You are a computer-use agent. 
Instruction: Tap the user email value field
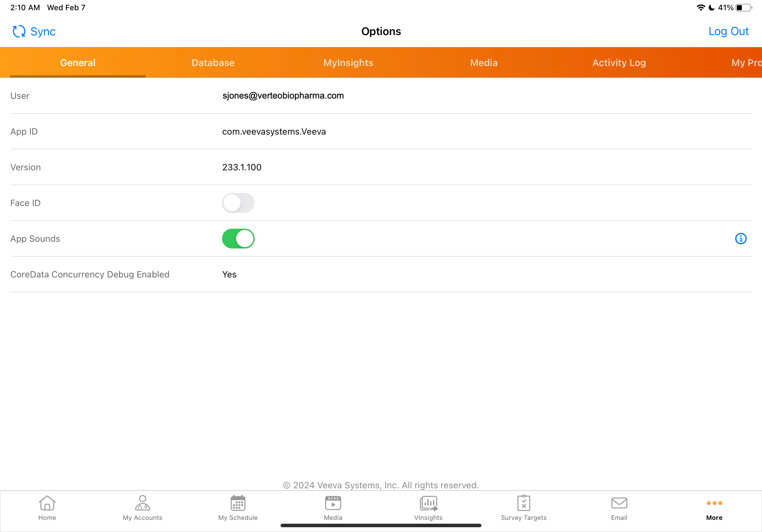click(283, 95)
